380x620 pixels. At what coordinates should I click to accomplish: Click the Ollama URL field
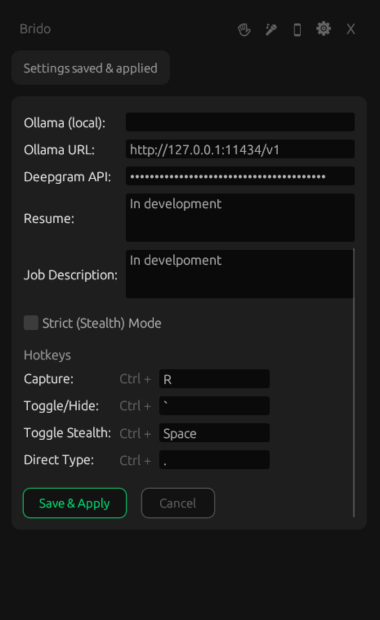pos(240,149)
